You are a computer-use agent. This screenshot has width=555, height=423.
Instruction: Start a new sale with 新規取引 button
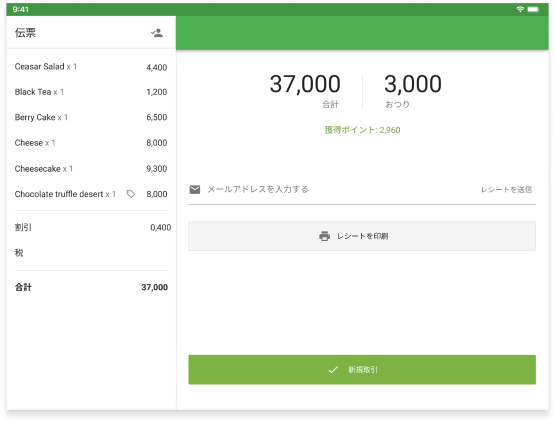pos(362,370)
